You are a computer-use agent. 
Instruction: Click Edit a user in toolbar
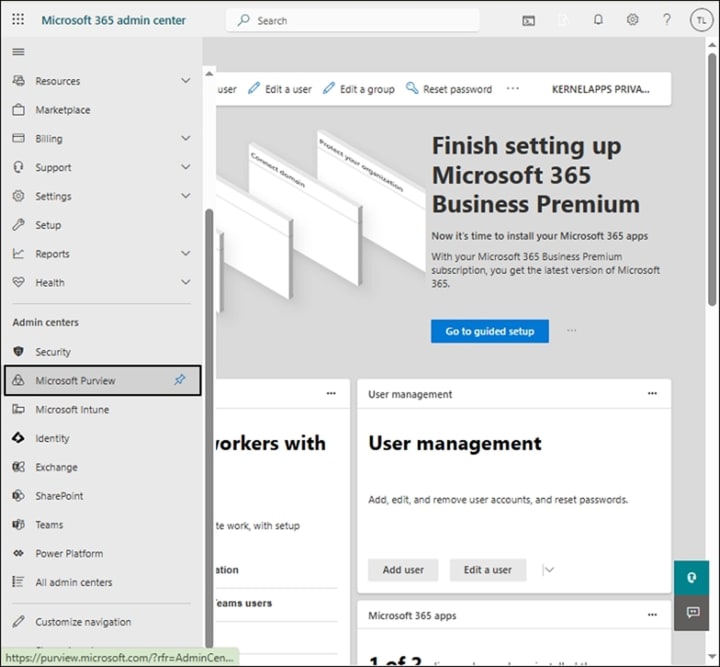[280, 89]
